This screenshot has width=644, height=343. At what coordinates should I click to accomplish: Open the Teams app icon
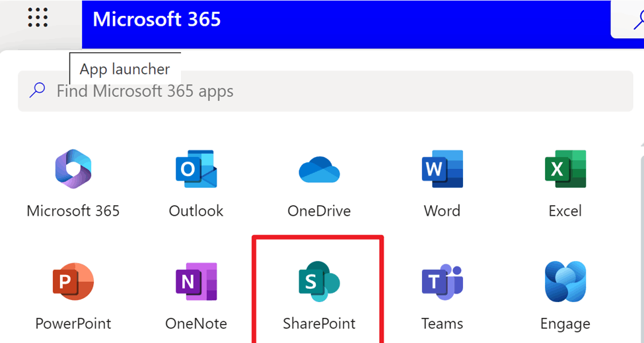(443, 282)
